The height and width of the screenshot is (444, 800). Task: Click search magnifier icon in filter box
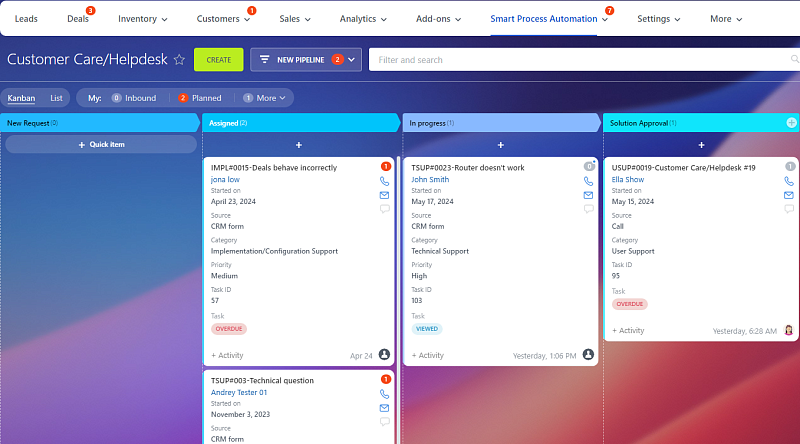[x=794, y=59]
